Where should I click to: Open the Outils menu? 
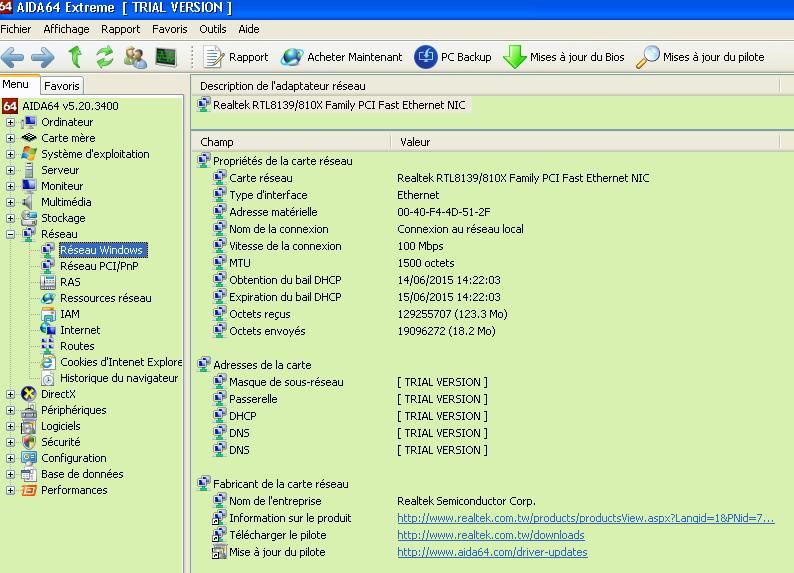tap(212, 29)
